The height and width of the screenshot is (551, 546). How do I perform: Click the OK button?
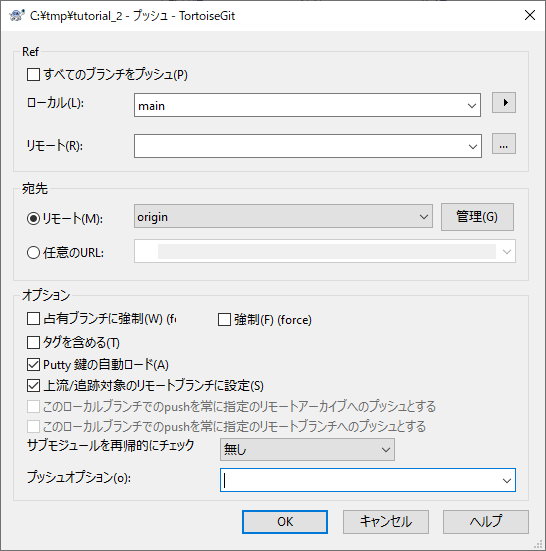pos(285,522)
